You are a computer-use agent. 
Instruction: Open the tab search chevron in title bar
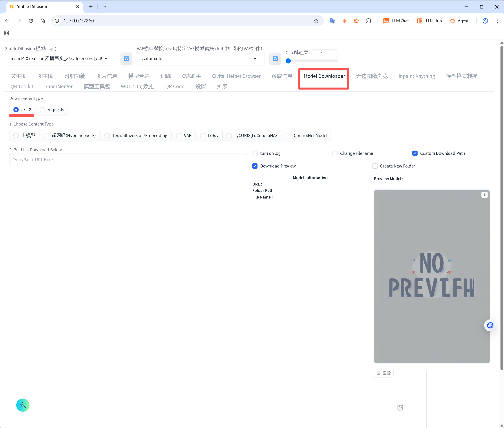[105, 7]
